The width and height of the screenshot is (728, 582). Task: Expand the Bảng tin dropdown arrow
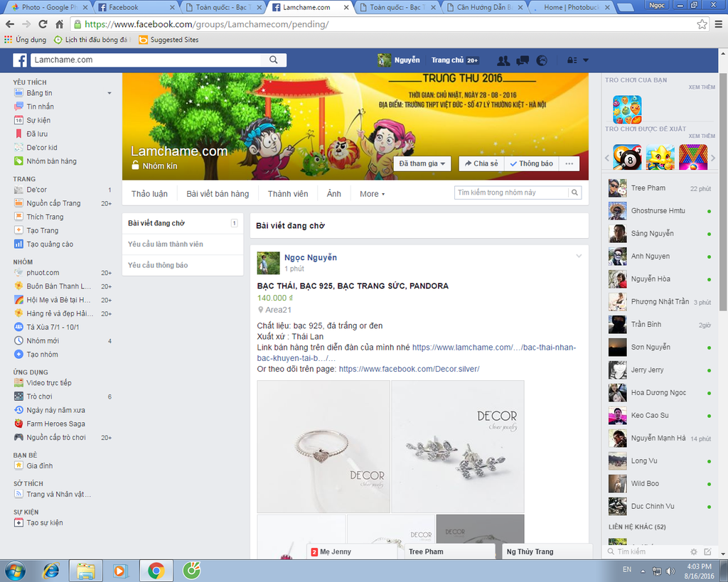(109, 93)
